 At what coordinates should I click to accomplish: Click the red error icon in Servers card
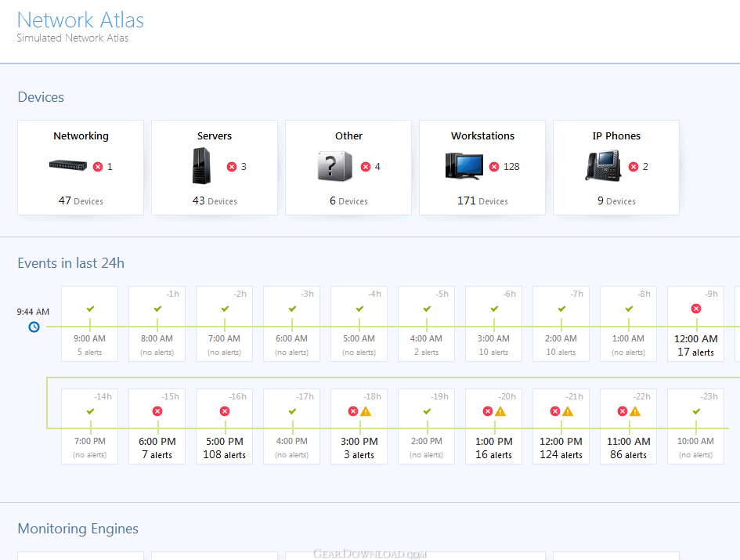coord(232,167)
